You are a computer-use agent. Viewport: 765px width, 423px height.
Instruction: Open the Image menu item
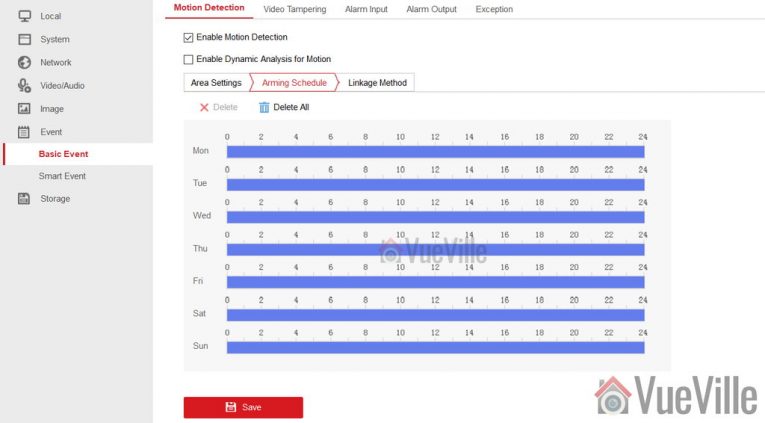pos(52,109)
